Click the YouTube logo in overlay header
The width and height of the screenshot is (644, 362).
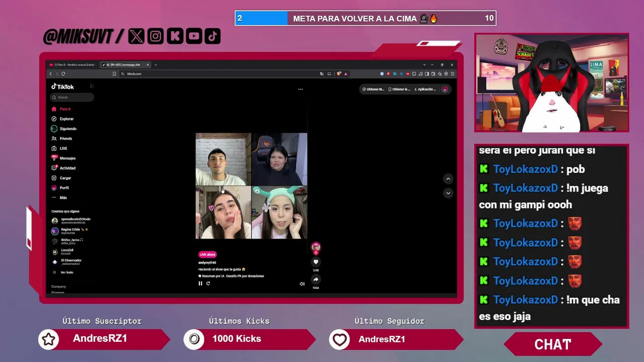point(194,36)
